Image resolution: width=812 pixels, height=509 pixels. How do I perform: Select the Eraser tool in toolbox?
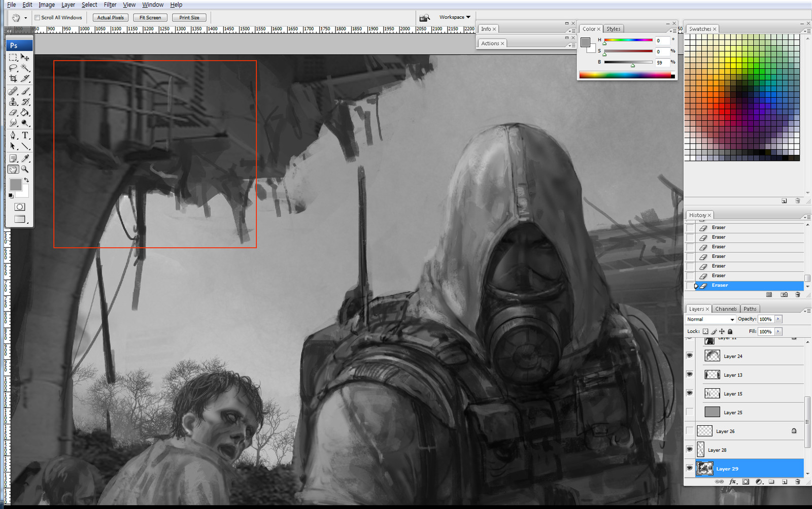[13, 113]
